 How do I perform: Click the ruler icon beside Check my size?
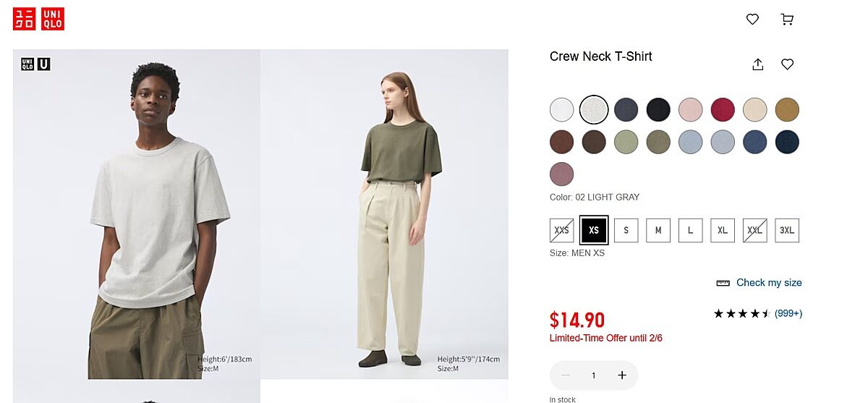[723, 283]
